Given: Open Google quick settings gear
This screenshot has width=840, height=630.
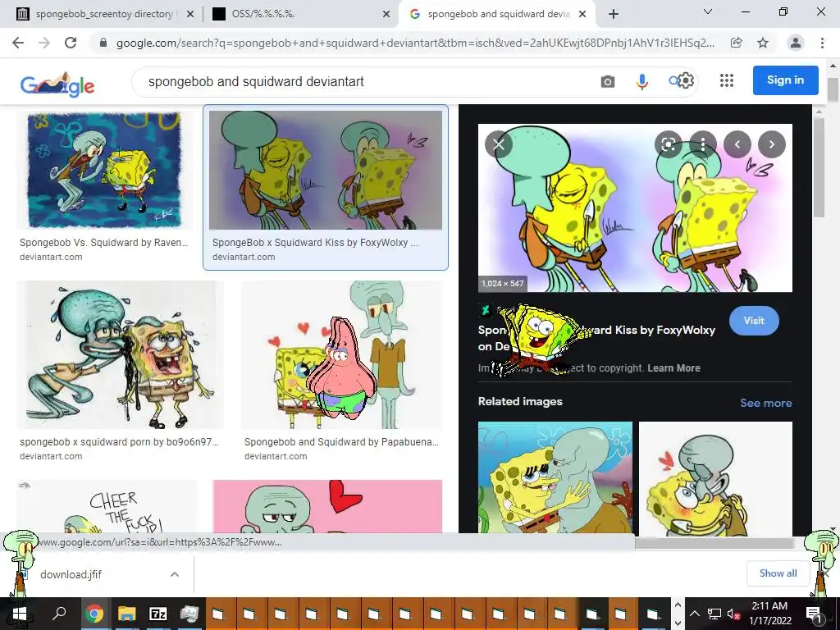Looking at the screenshot, I should 686,80.
